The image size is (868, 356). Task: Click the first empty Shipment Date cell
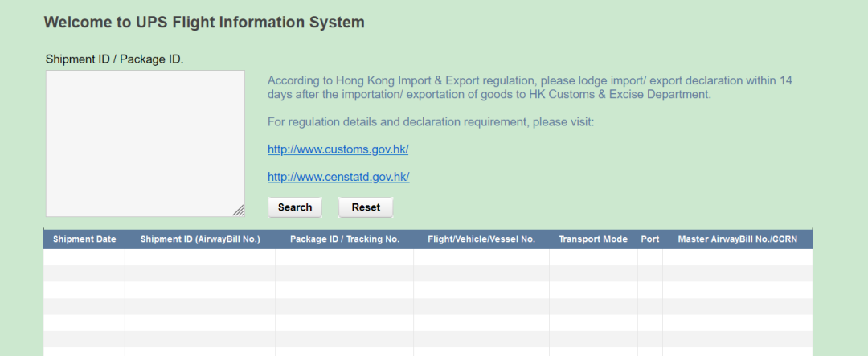84,257
